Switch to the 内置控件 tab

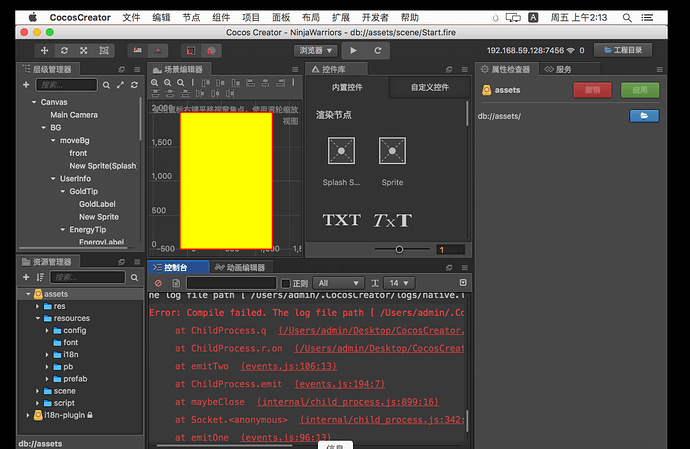pos(347,88)
